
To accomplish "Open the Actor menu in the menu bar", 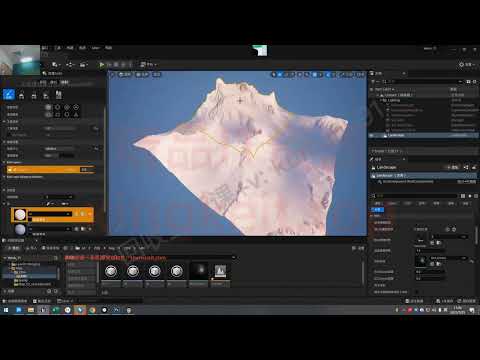I will pos(96,48).
